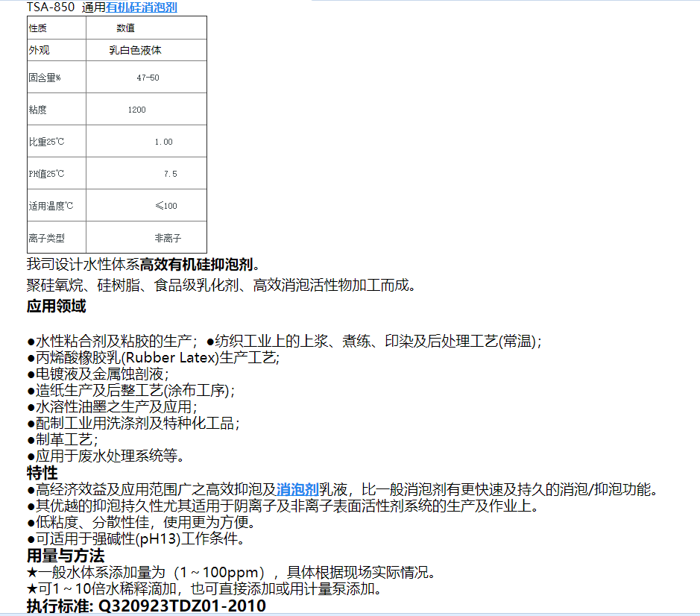Click the 性质 table header cell
700x616 pixels.
click(38, 28)
